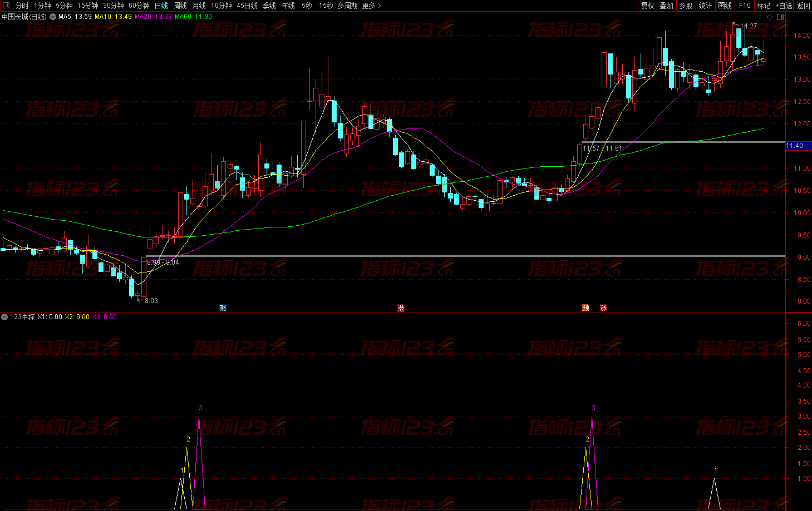Click the 11.57 - 11.61 gap label

pyautogui.click(x=602, y=148)
